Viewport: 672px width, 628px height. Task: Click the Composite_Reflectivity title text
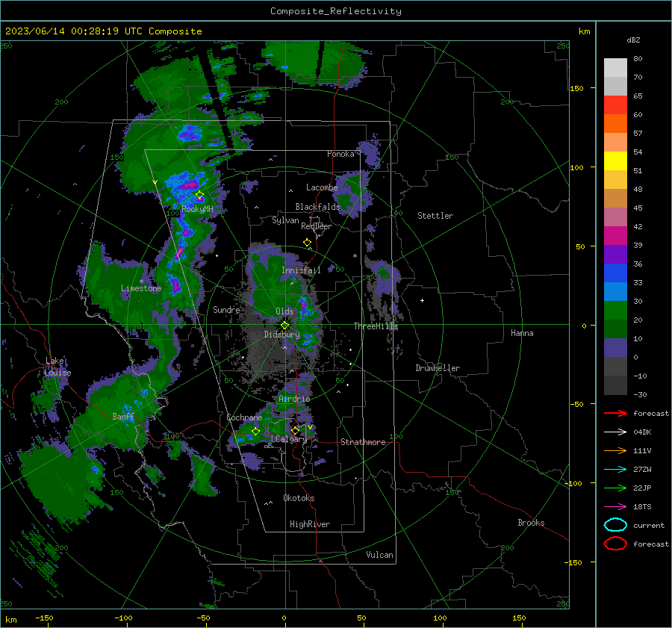click(x=335, y=11)
